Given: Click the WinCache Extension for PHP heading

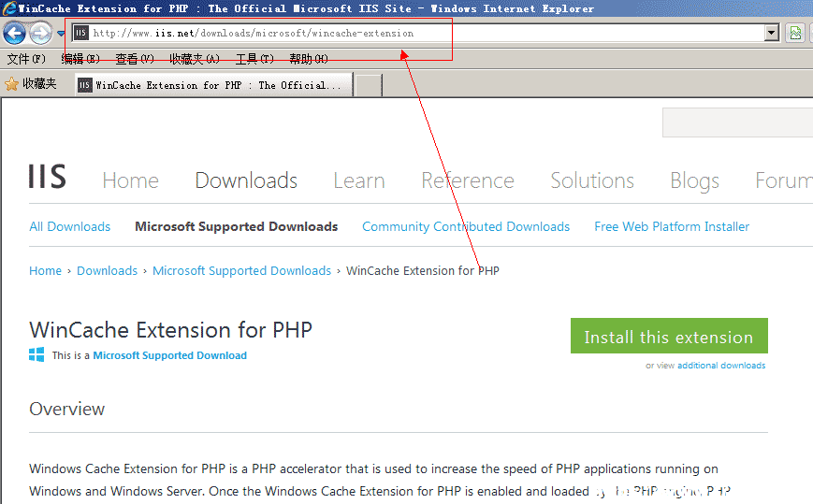Looking at the screenshot, I should (170, 330).
